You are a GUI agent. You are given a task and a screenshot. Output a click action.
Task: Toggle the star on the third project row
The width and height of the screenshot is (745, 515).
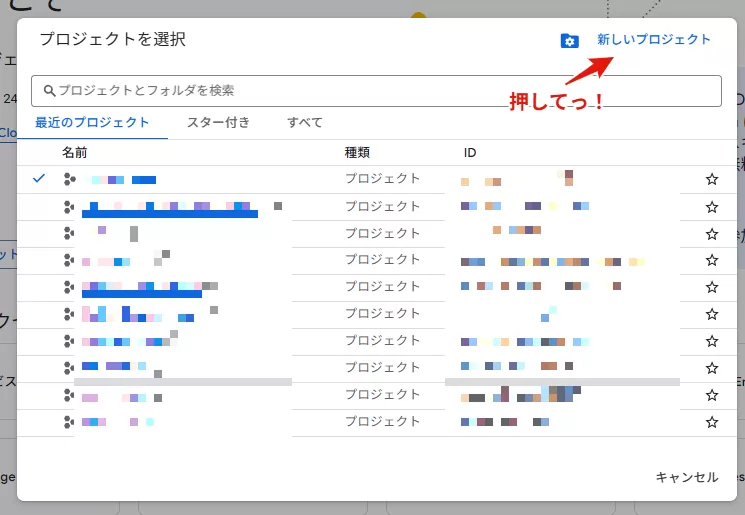712,234
